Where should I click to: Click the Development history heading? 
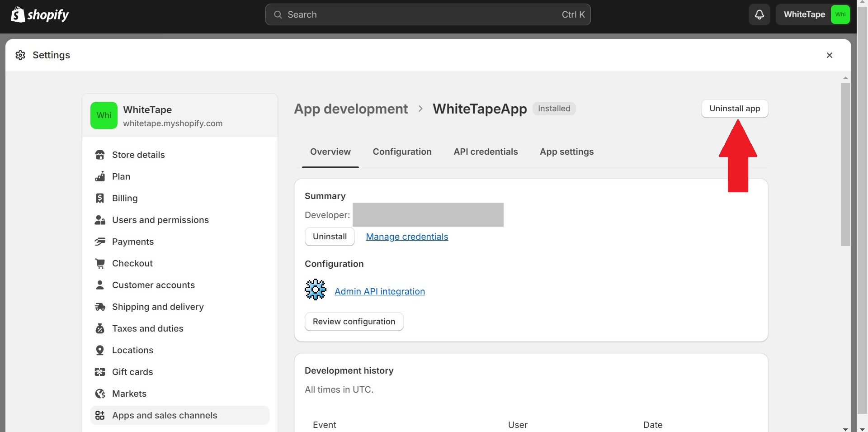point(349,370)
